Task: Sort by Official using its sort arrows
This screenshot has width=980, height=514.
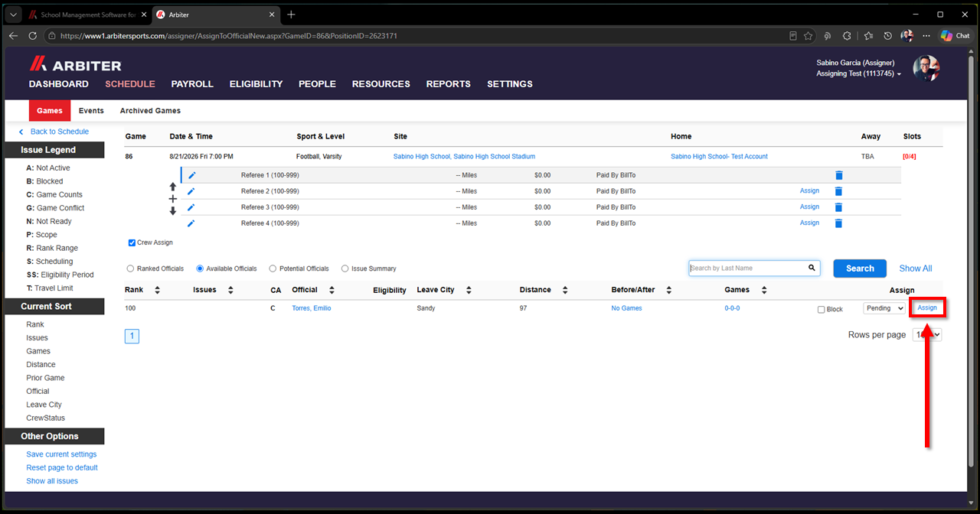Action: tap(332, 290)
